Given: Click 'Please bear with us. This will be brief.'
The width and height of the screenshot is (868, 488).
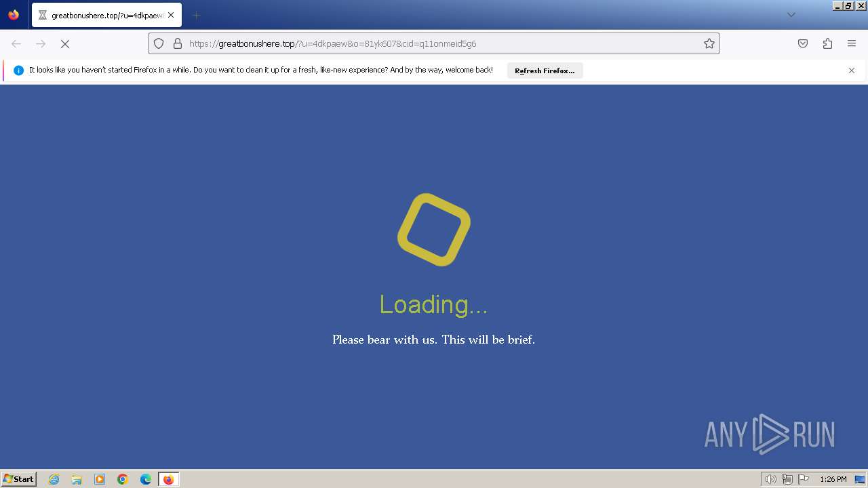Looking at the screenshot, I should point(433,340).
